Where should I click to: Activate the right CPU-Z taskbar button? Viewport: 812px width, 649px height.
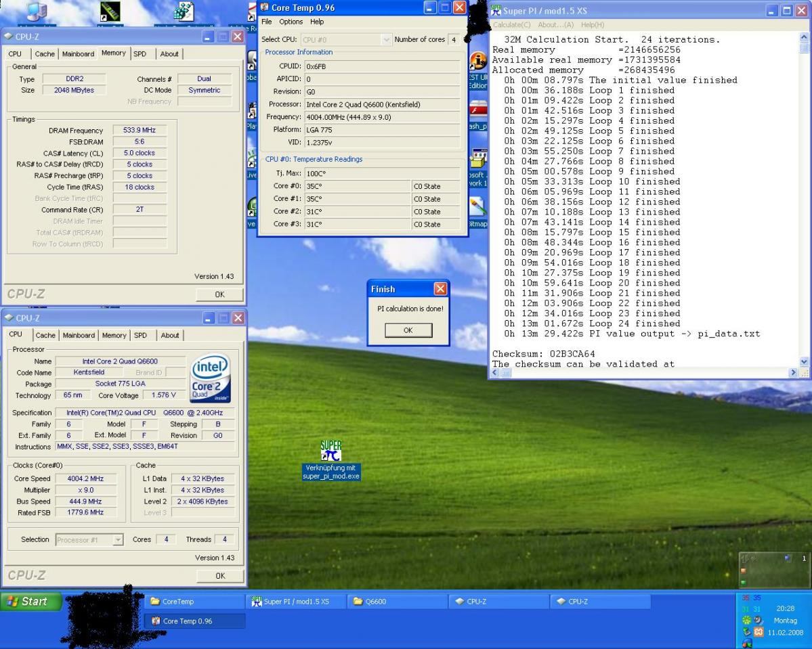(600, 602)
